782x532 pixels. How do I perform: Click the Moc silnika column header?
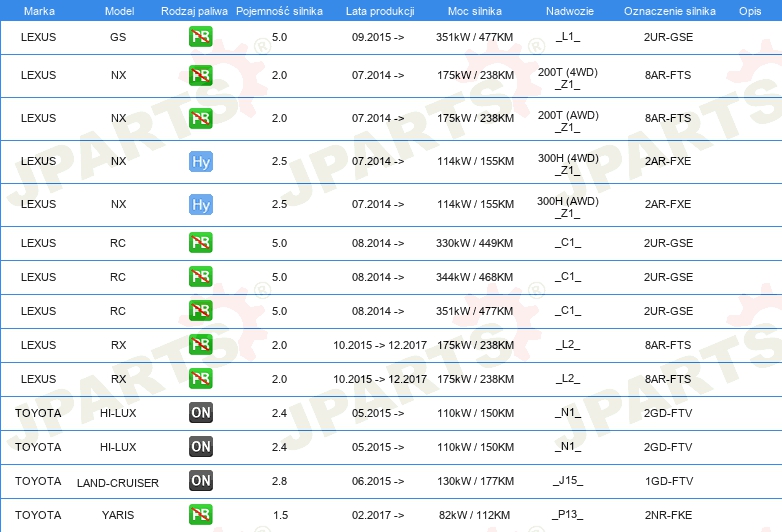[x=475, y=11]
